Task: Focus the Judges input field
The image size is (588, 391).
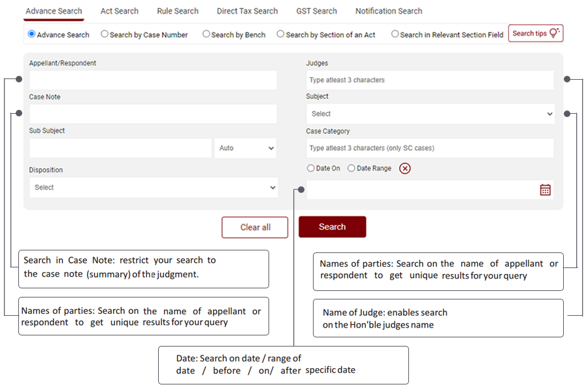Action: (x=429, y=80)
